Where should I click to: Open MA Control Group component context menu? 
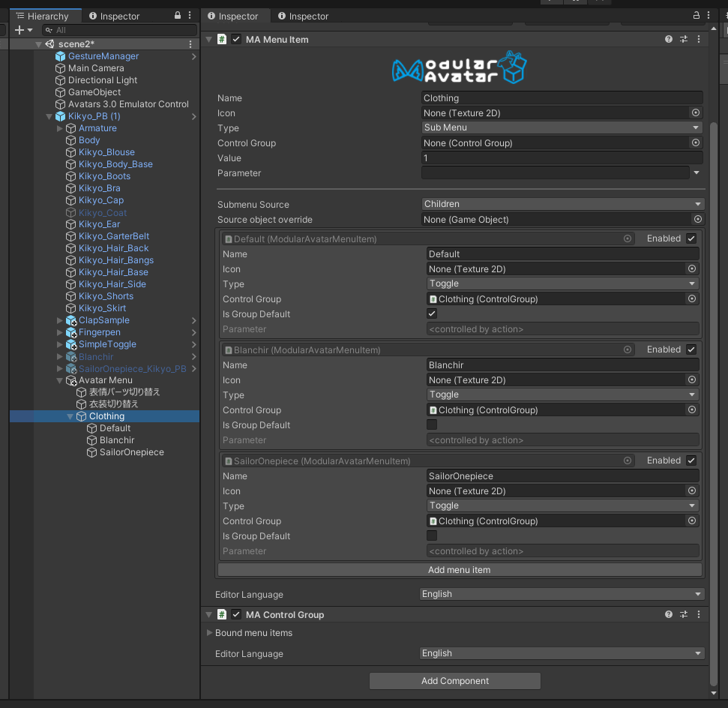click(x=698, y=614)
